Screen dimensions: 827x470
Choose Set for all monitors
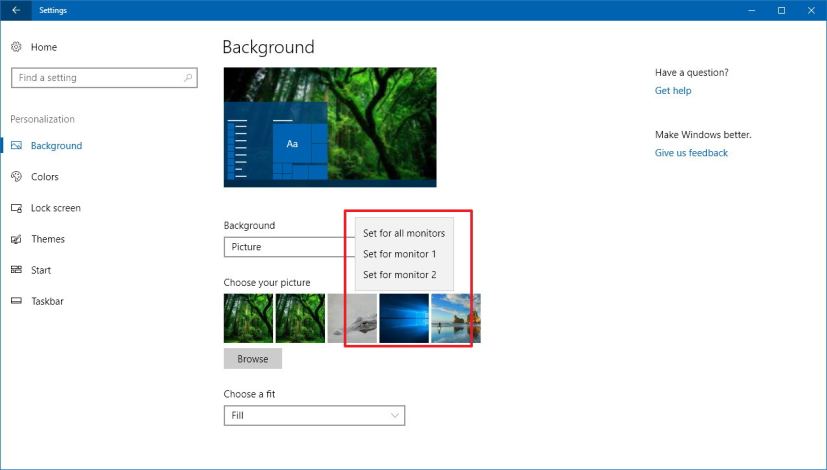click(404, 233)
